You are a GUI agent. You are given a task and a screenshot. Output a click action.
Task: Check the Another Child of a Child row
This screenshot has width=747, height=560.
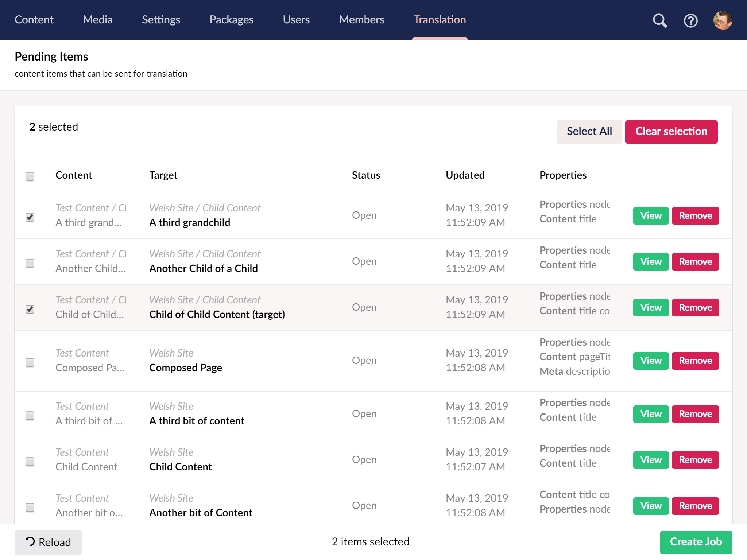pyautogui.click(x=30, y=263)
